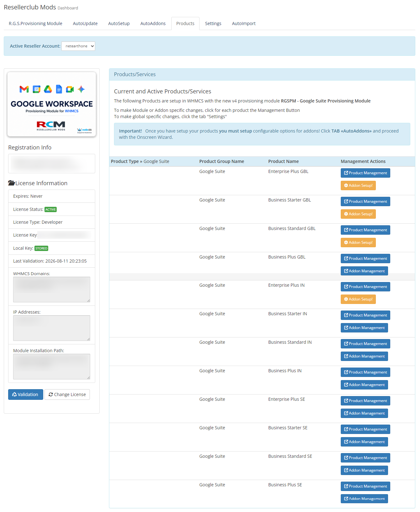Click the 'Business Plus IN' product name

pyautogui.click(x=285, y=371)
